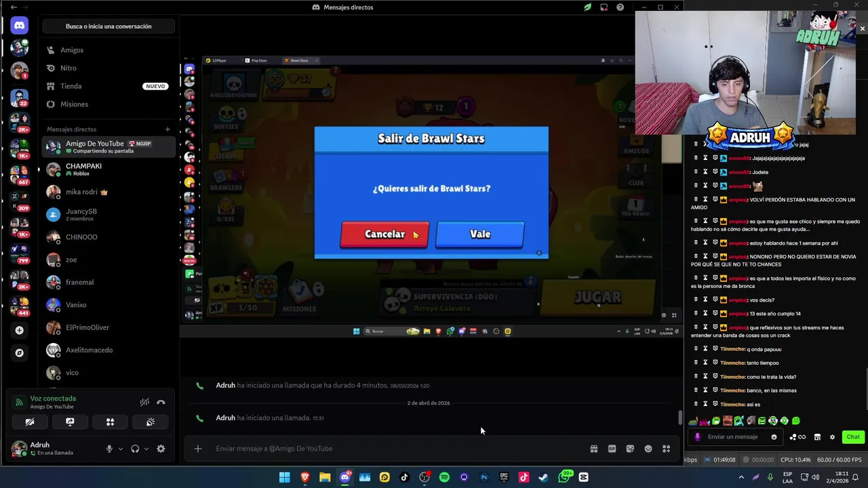Viewport: 868px width, 488px height.
Task: Open the Tienda shop page
Action: tap(108, 86)
